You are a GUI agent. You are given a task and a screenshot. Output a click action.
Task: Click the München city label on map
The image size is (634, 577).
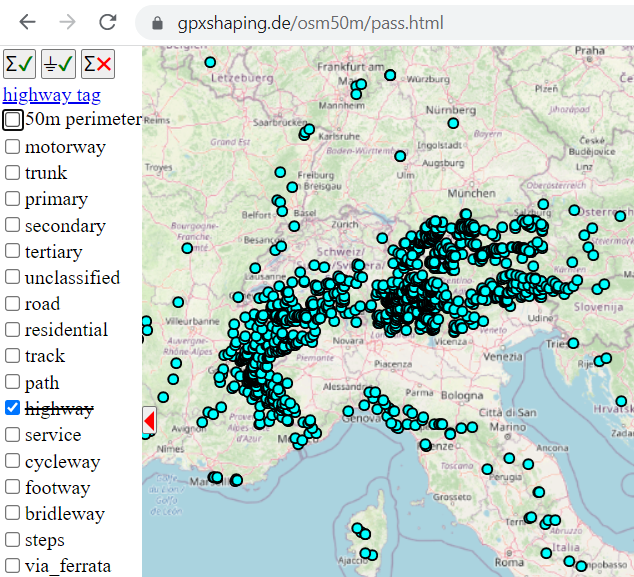[x=471, y=193]
